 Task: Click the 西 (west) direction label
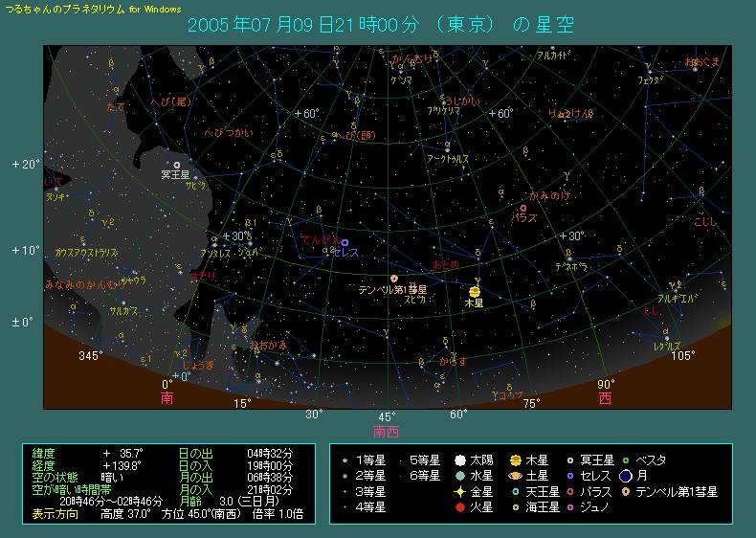click(606, 397)
